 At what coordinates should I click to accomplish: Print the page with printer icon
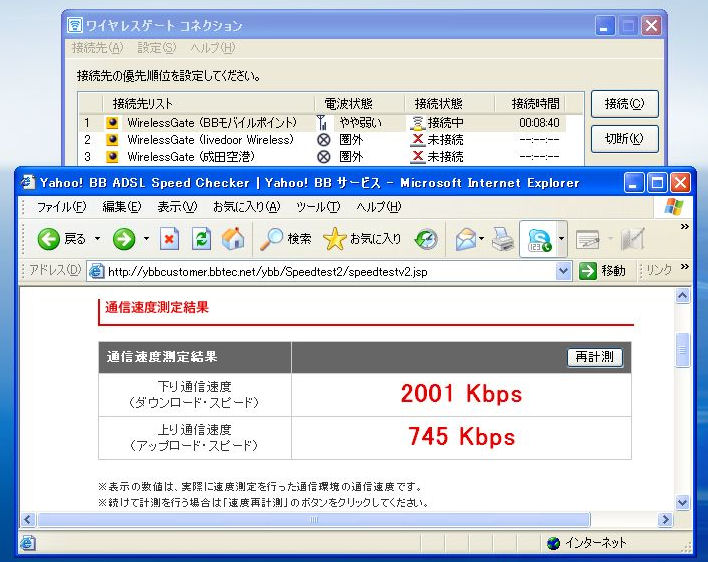click(x=502, y=239)
